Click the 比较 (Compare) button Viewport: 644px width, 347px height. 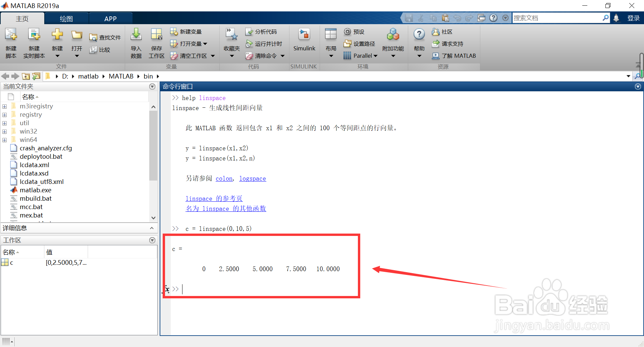coord(100,50)
